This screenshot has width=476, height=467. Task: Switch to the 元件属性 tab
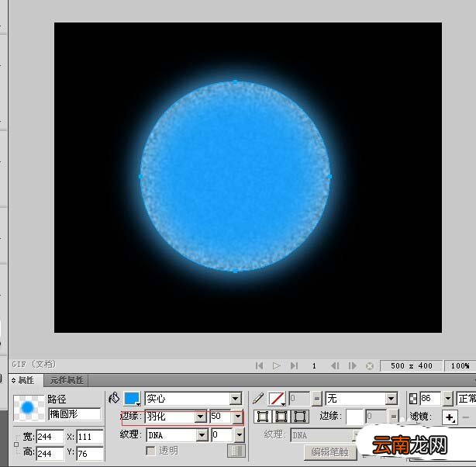tap(67, 380)
